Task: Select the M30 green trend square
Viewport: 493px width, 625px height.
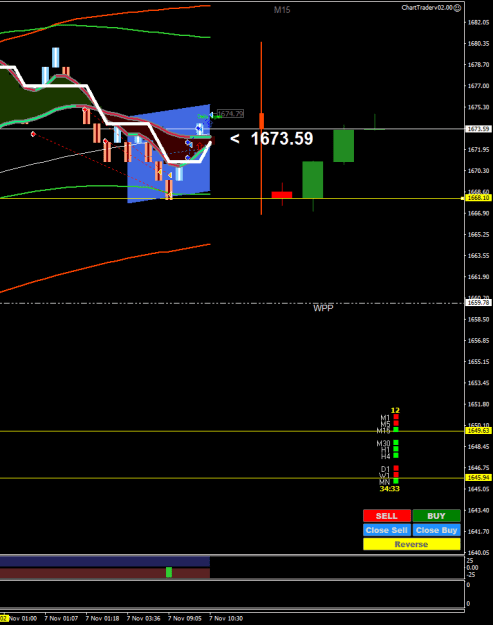Action: [396, 442]
